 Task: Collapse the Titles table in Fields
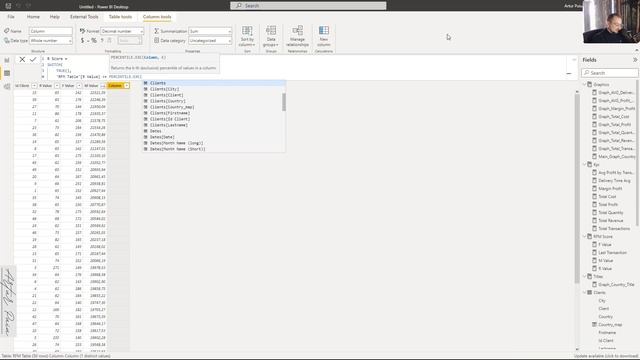[x=584, y=276]
